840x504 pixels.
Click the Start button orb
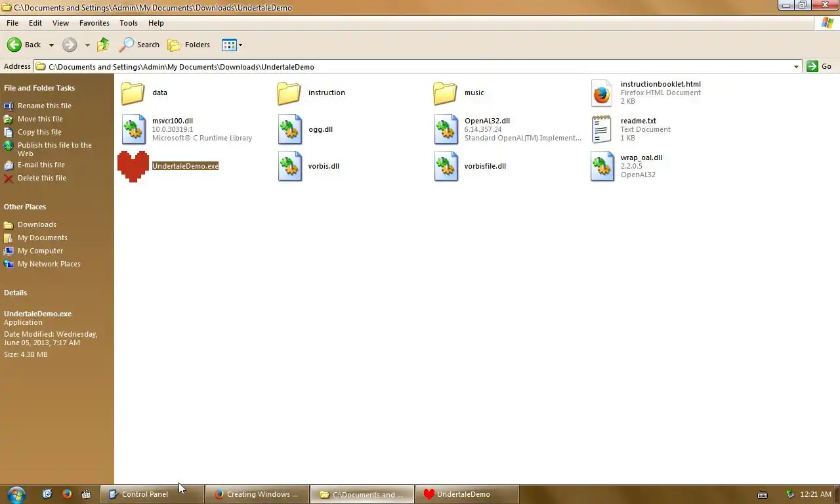(16, 494)
